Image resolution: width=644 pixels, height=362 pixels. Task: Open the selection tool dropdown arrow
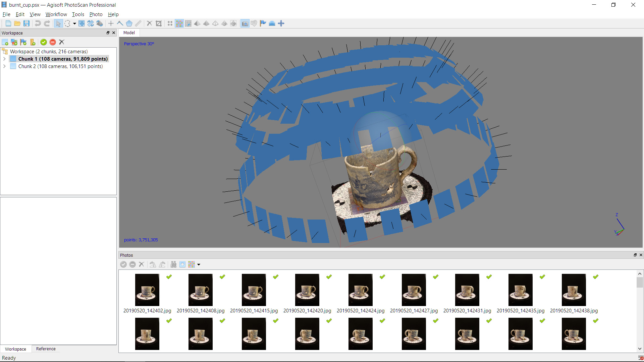tap(74, 23)
